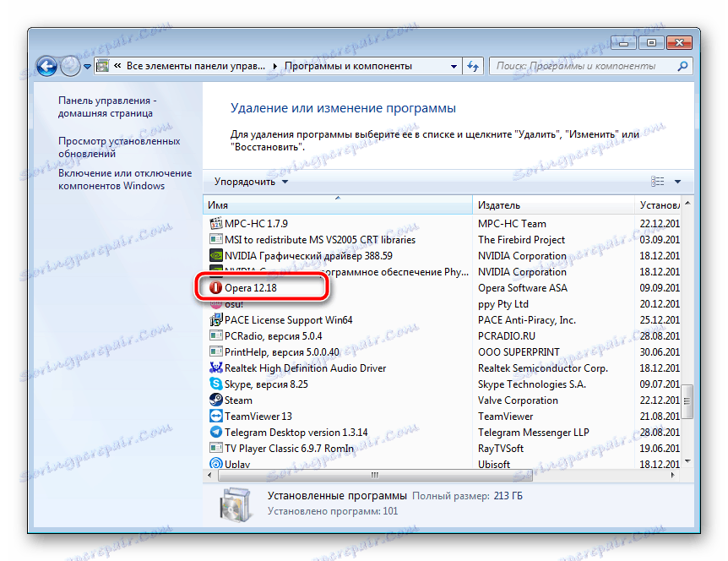Click the horizontal scrollbar thumb

tap(375, 475)
